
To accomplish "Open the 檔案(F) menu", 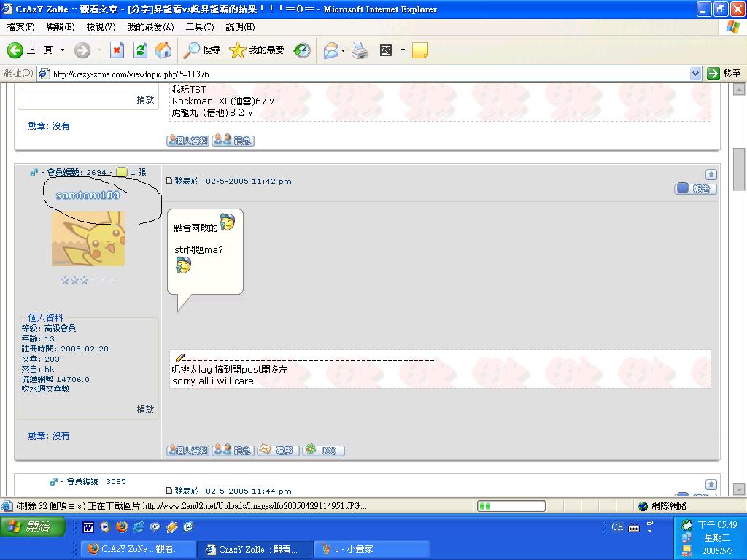I will click(20, 27).
